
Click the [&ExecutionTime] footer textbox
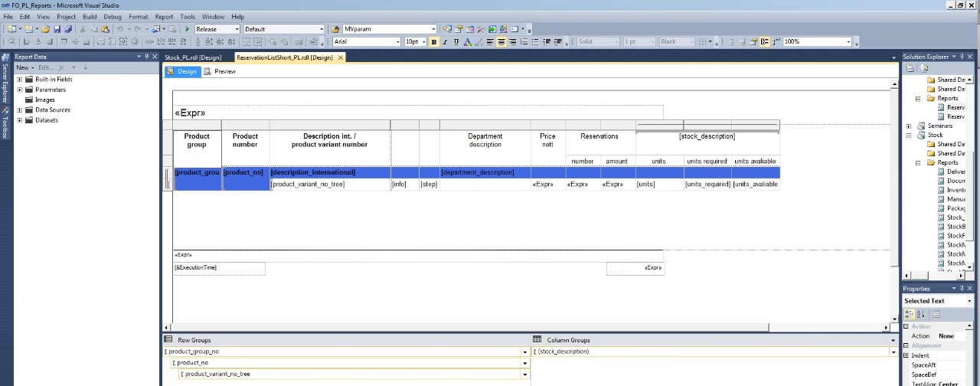(x=219, y=268)
